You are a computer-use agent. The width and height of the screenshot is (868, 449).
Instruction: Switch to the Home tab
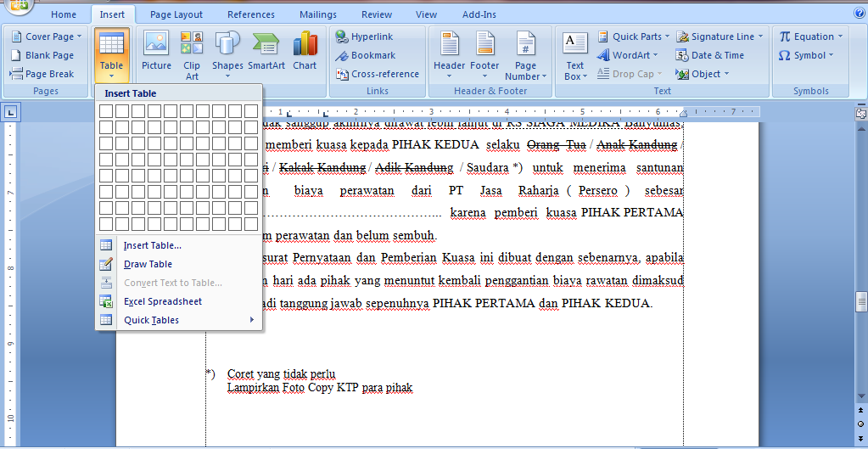(x=64, y=14)
